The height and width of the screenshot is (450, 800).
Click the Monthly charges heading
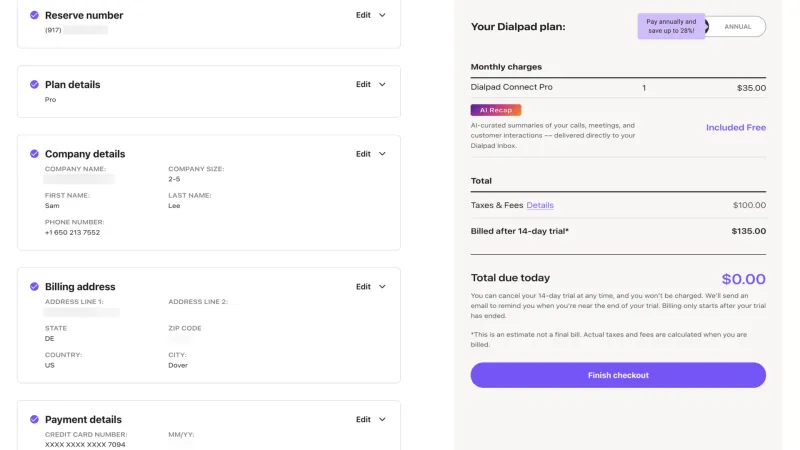pos(506,67)
